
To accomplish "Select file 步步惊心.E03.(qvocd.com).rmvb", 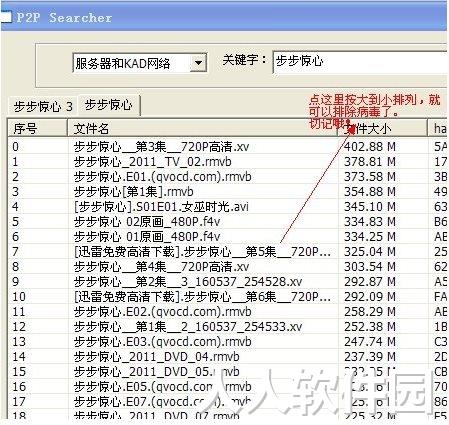I will (x=163, y=342).
